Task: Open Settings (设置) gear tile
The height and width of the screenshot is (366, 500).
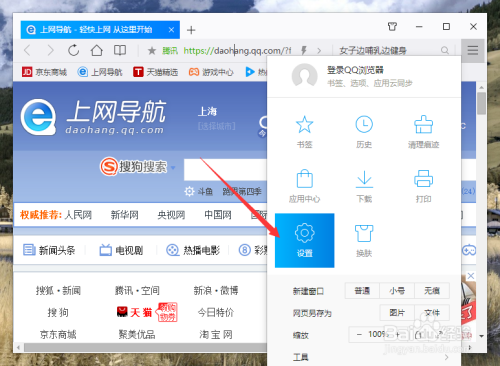Action: tap(304, 240)
